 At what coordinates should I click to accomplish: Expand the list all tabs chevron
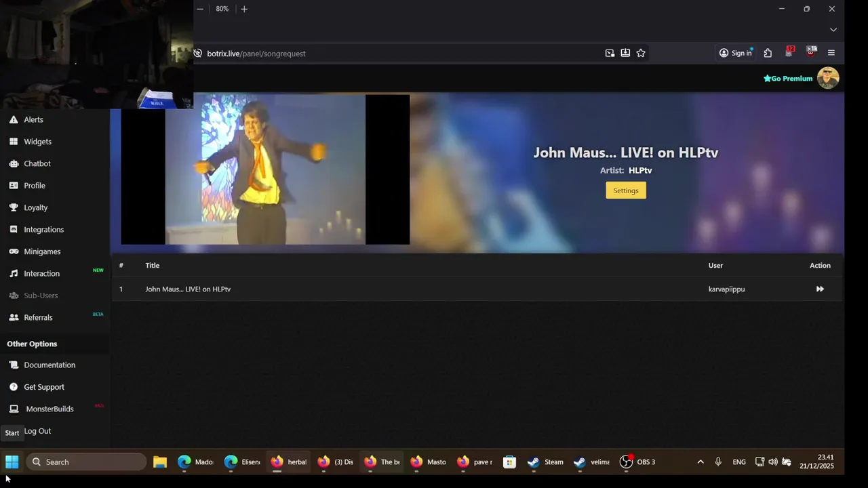pos(833,30)
